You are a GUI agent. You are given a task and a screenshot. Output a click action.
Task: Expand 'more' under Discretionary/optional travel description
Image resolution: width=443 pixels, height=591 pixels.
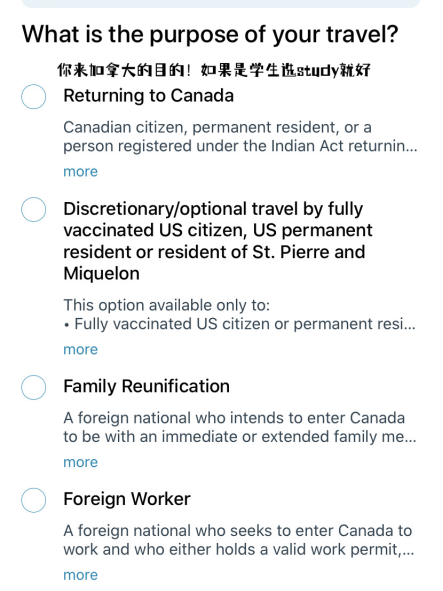coord(81,349)
